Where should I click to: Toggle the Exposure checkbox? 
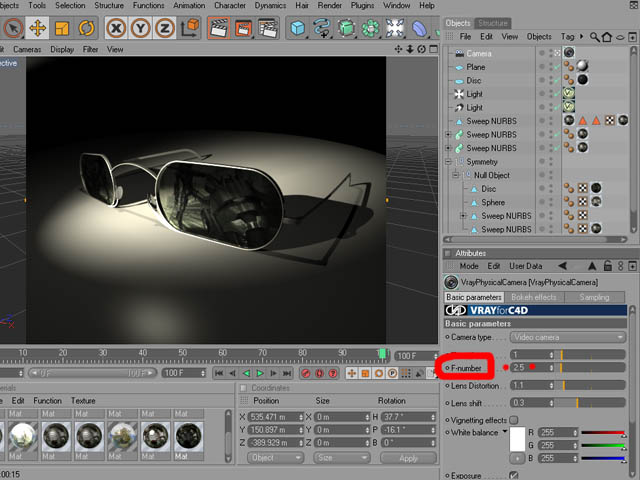[514, 476]
